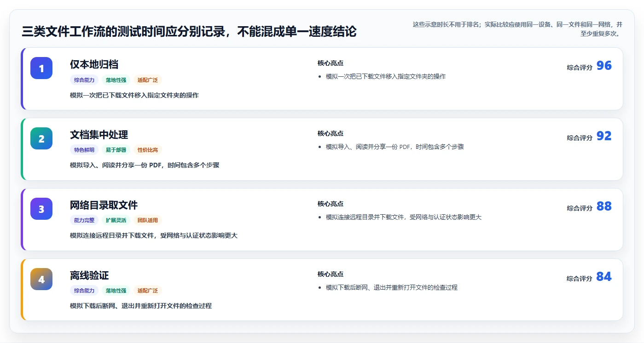Viewport: 644px width, 343px height.
Task: Click 综合评分 label in 网络目录取文件 card
Action: 580,208
